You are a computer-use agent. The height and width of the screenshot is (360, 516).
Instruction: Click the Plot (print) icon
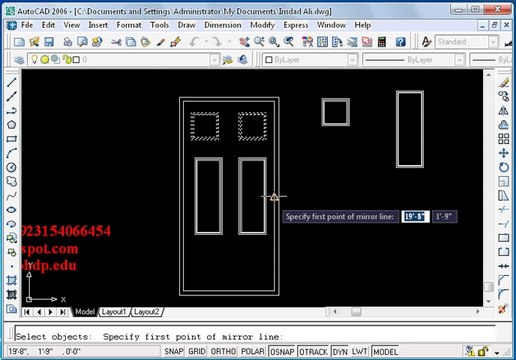pos(68,42)
